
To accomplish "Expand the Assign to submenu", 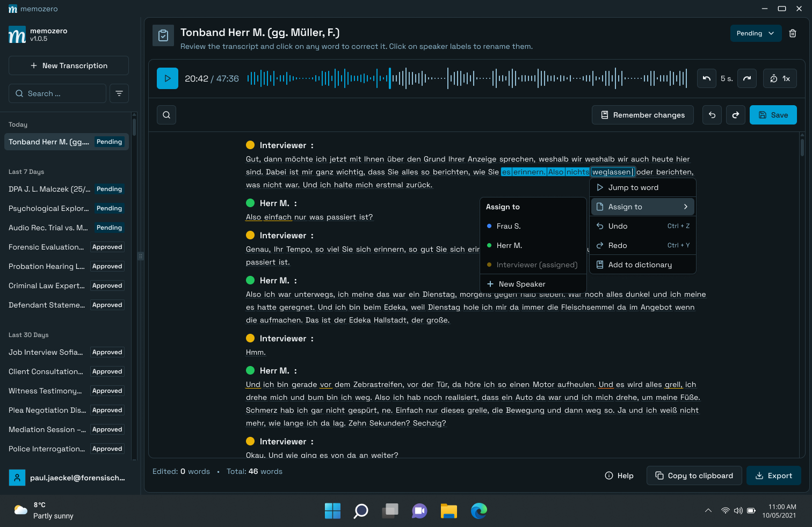I will tap(642, 206).
